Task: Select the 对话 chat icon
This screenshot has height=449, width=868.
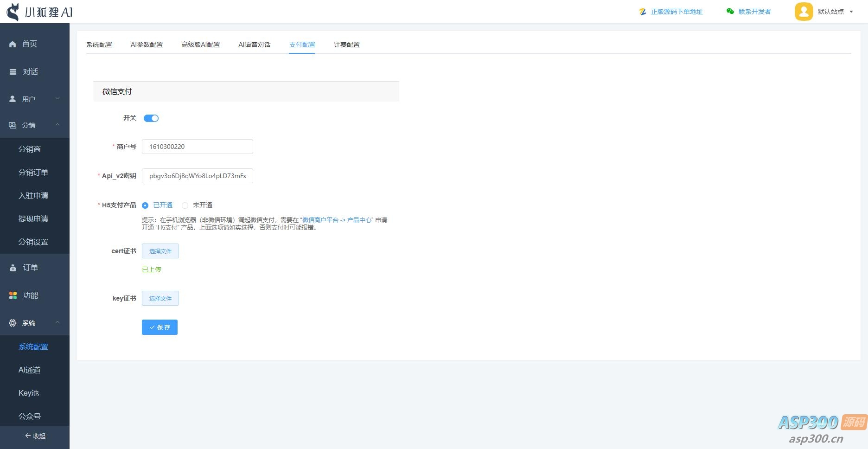Action: pos(12,71)
